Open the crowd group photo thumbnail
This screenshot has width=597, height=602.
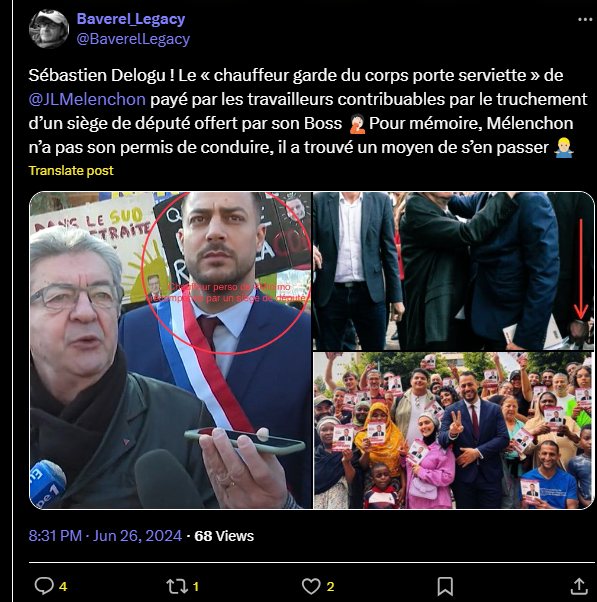pos(454,430)
